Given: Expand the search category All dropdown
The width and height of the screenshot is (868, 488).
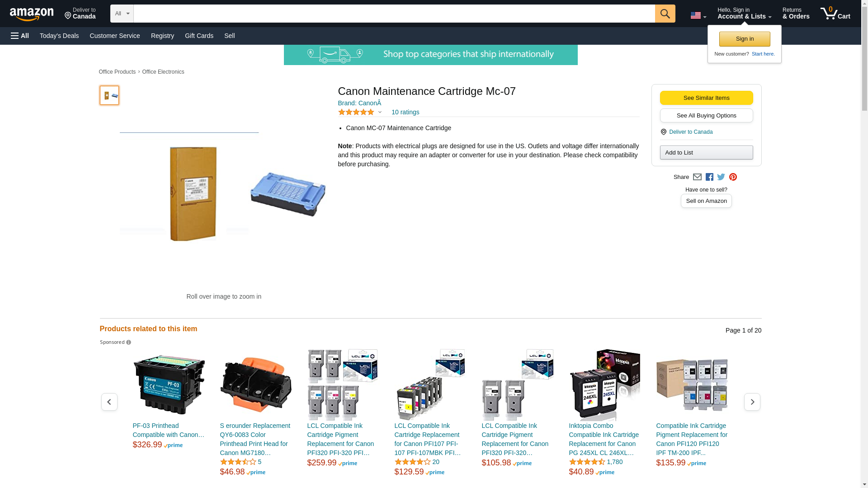Looking at the screenshot, I should tap(122, 14).
